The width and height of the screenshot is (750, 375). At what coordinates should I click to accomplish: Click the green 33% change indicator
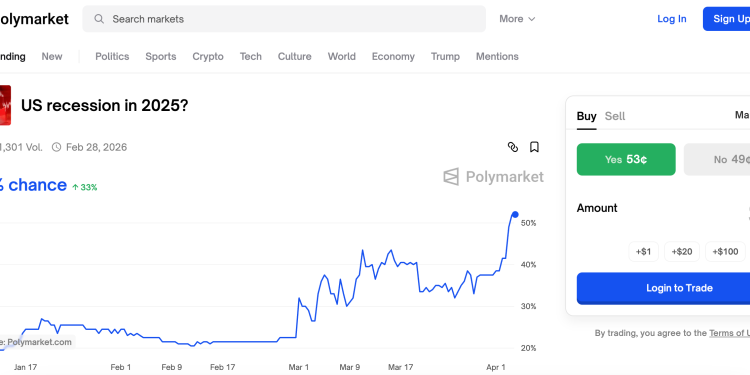pyautogui.click(x=85, y=187)
